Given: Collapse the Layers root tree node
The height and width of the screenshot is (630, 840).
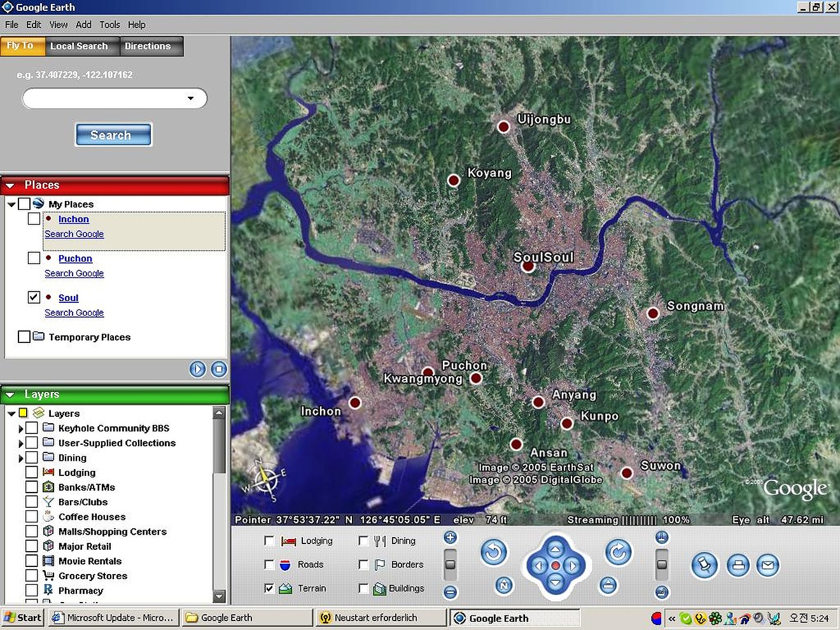Looking at the screenshot, I should pyautogui.click(x=11, y=414).
